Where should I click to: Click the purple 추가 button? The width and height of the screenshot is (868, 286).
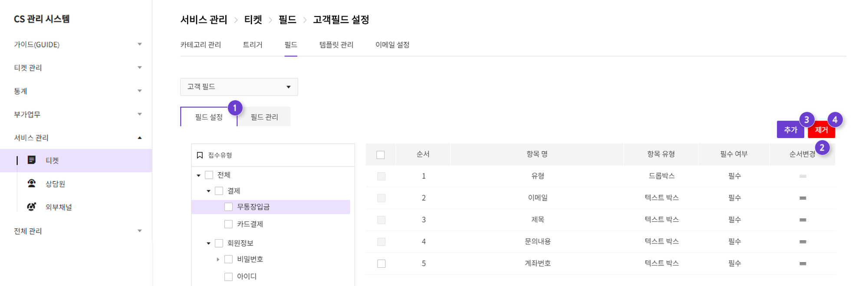click(x=790, y=129)
